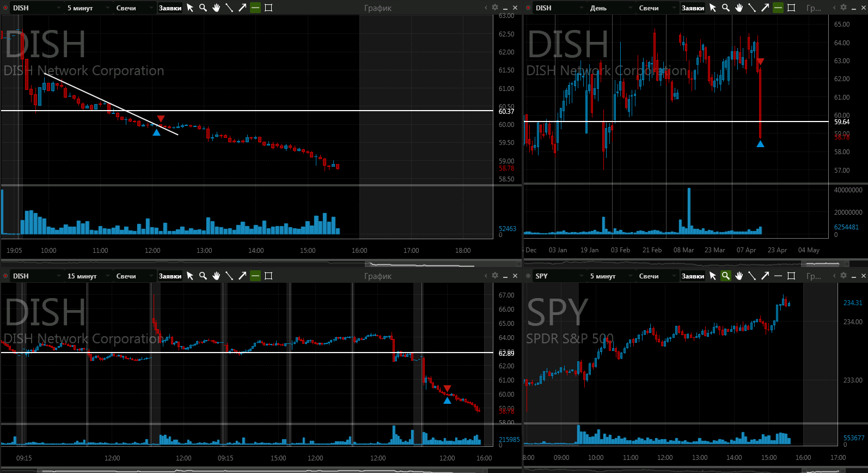Open the 'Свечи' chart type dropdown in the DISH daily chart
Viewport: 868px width, 473px height.
pos(657,8)
